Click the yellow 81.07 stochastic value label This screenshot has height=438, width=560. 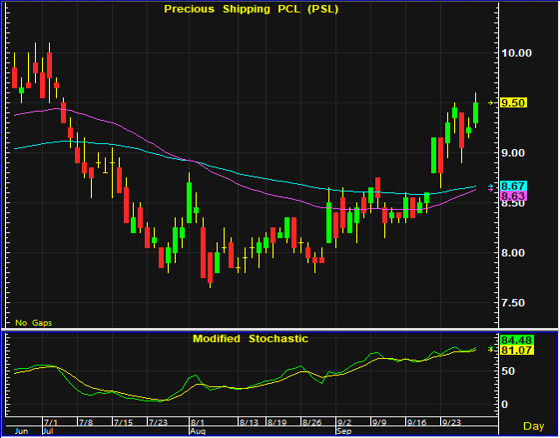point(517,350)
